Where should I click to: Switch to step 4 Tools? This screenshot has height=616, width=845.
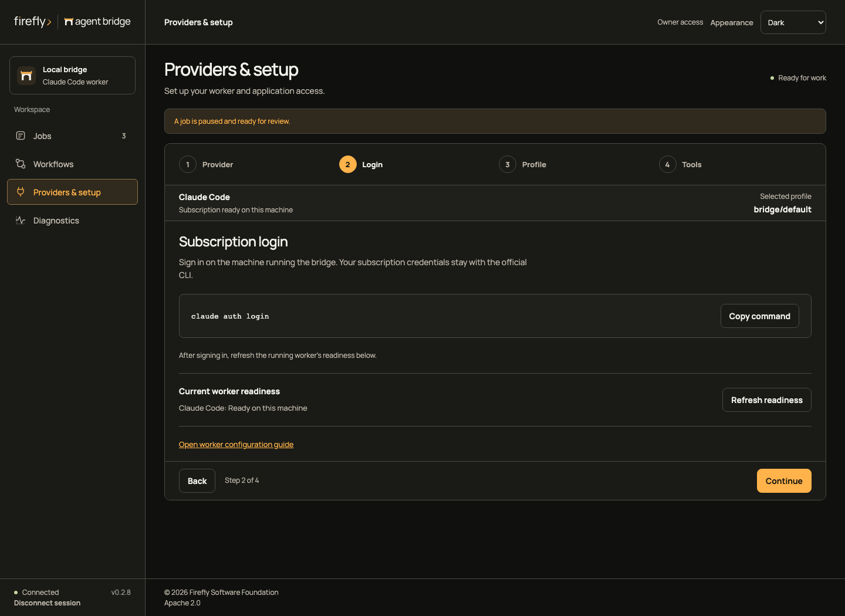click(680, 164)
